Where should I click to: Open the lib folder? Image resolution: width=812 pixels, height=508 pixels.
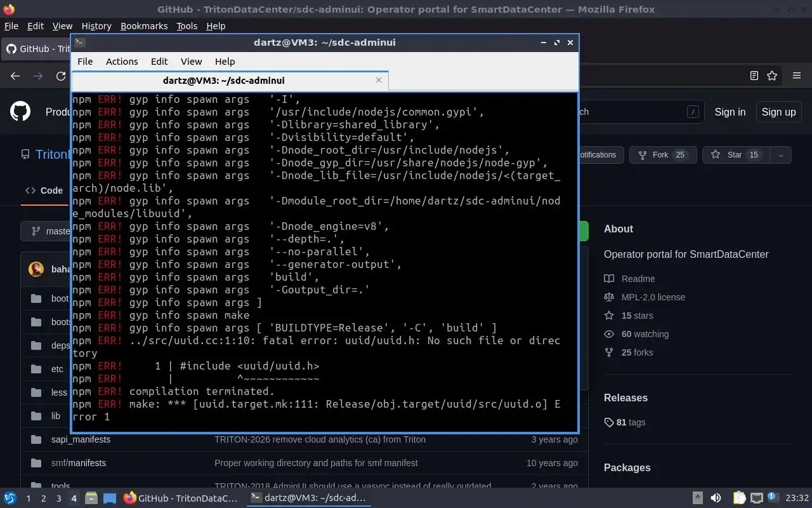coord(56,416)
